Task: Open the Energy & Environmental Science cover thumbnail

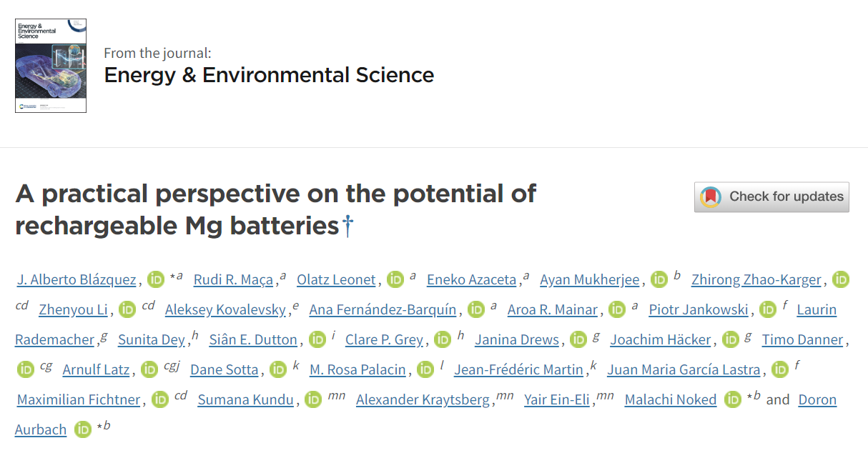Action: point(51,65)
